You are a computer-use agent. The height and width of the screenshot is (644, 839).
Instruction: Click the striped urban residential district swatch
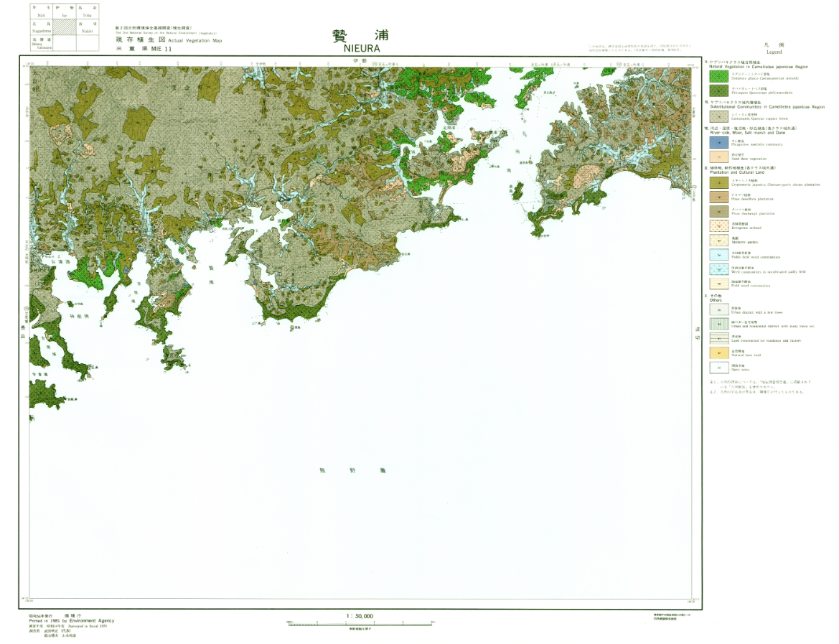pyautogui.click(x=718, y=324)
